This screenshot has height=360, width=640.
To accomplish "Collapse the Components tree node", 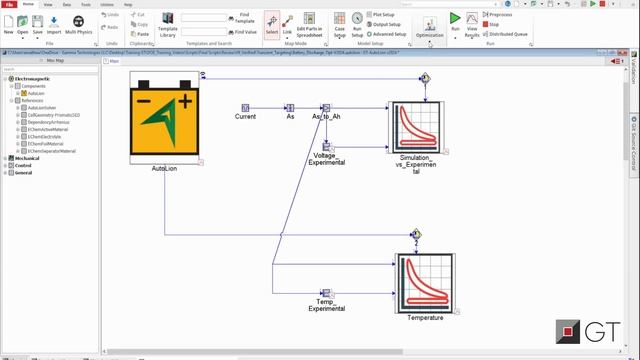I will [11, 86].
